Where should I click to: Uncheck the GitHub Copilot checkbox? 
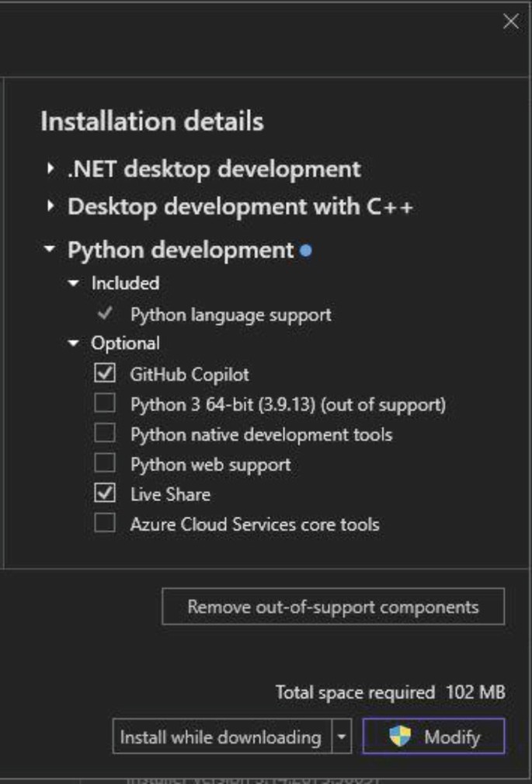point(105,374)
